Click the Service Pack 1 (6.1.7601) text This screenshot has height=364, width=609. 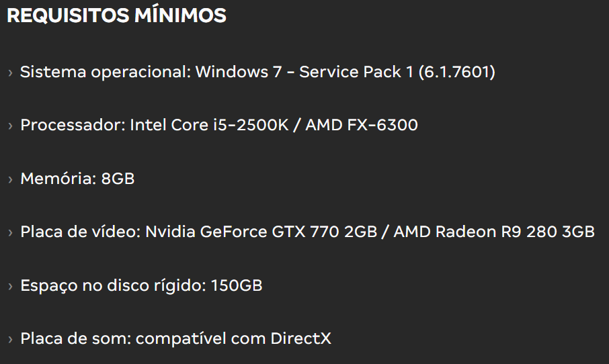397,72
